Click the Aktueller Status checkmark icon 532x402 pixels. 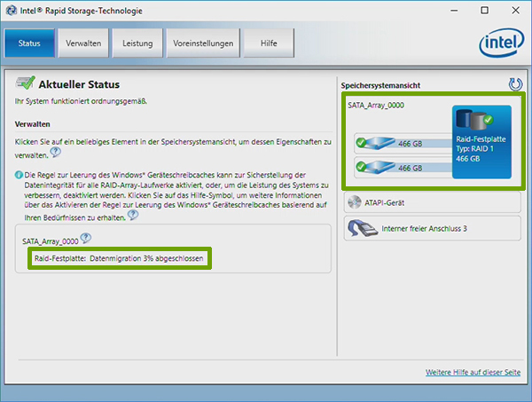[25, 83]
